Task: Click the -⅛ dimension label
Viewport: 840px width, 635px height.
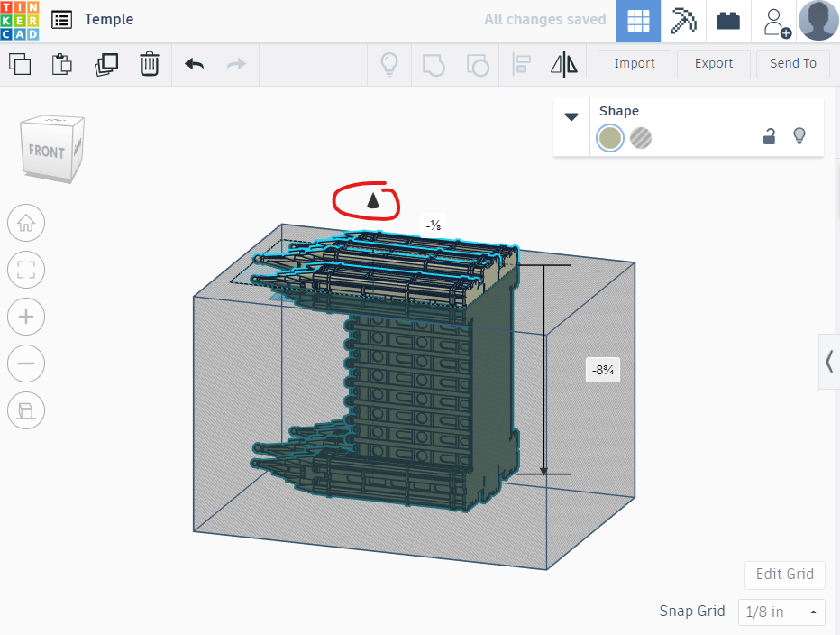Action: click(x=434, y=225)
